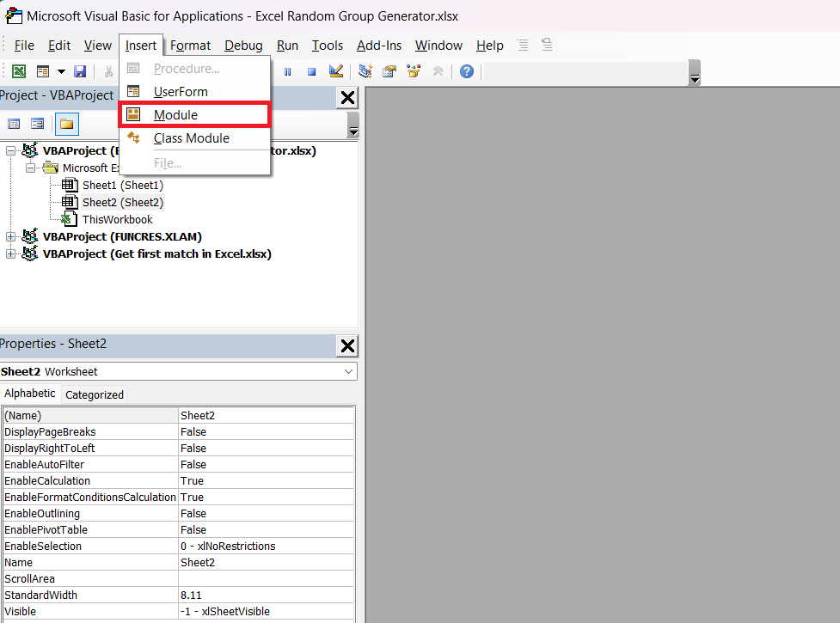Open the Edit menu

[x=59, y=46]
